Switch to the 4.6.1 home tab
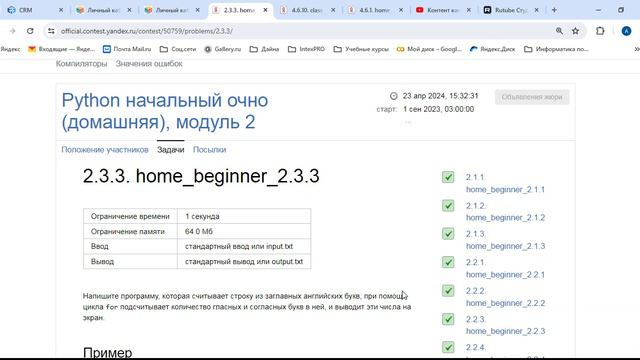This screenshot has width=640, height=360. pos(375,10)
